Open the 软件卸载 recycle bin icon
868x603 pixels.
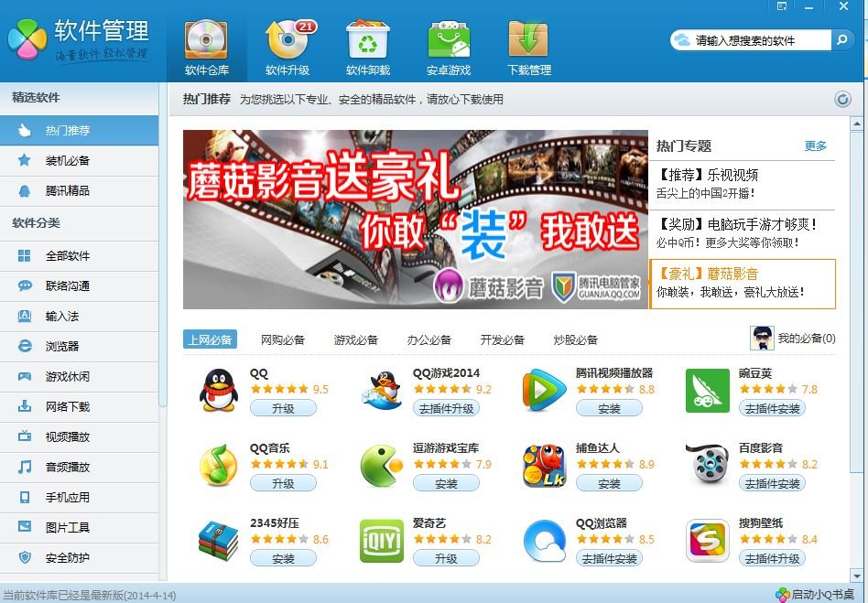(x=368, y=41)
